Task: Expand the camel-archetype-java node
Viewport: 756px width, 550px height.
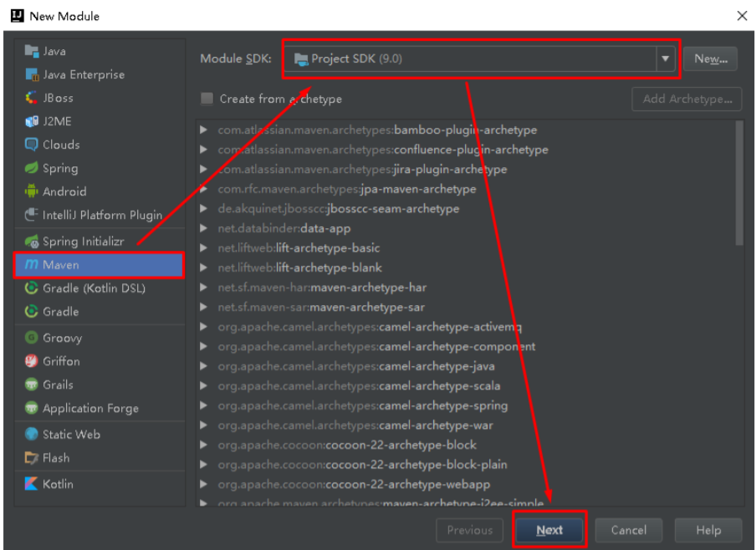Action: click(x=204, y=366)
